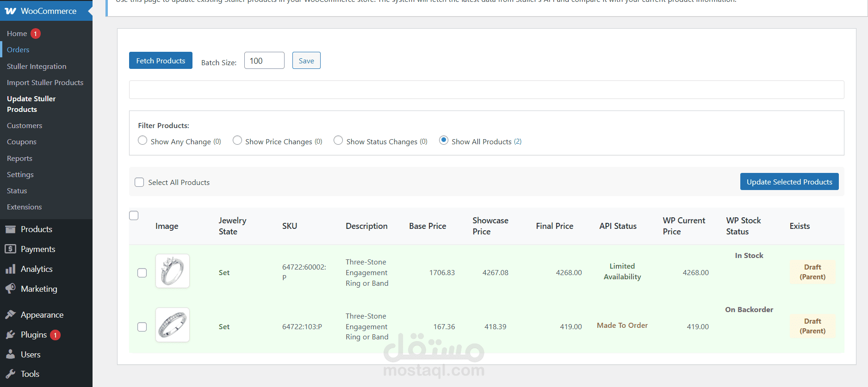Viewport: 868px width, 387px height.
Task: Click the On Backorder stock status
Action: (749, 310)
